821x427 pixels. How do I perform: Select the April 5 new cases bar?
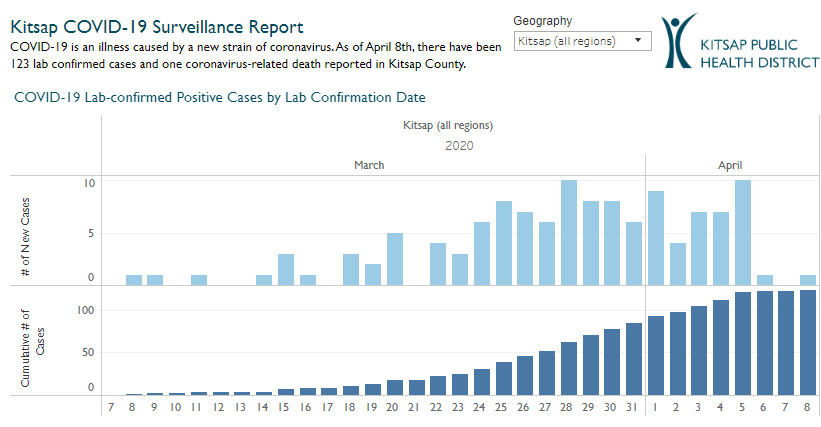pos(743,232)
